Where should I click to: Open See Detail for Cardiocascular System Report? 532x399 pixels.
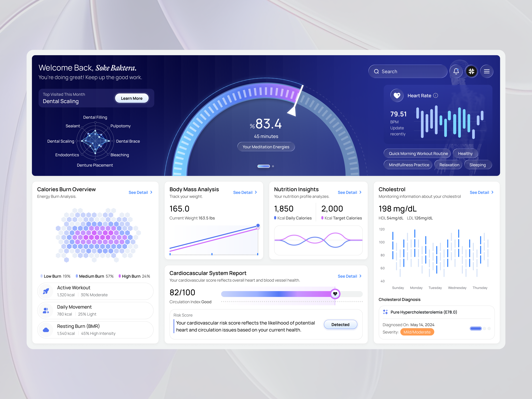349,276
